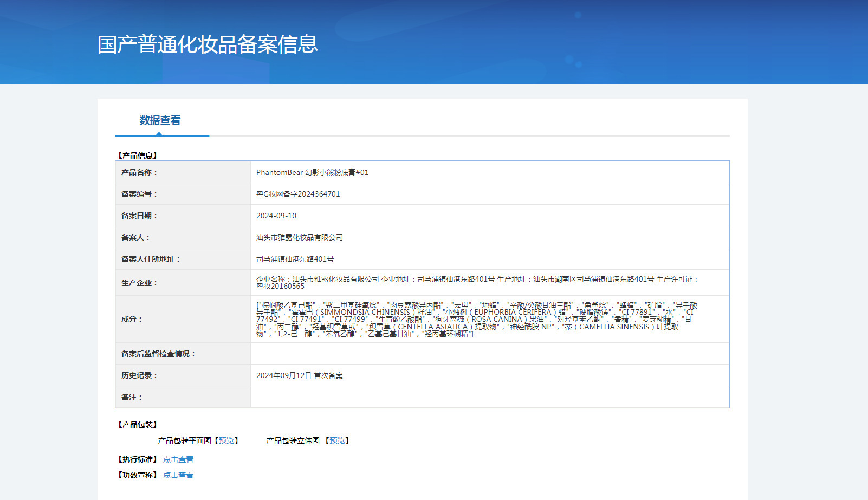Select the 备案编号 value 粤G妆网备字2024364701
The image size is (868, 500).
pyautogui.click(x=298, y=194)
